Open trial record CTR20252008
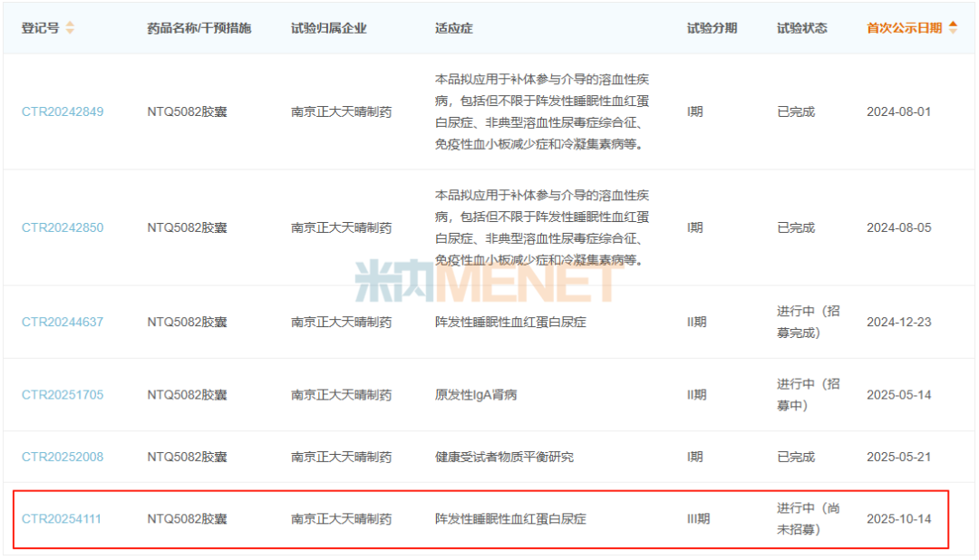This screenshot has height=560, width=979. [x=63, y=457]
